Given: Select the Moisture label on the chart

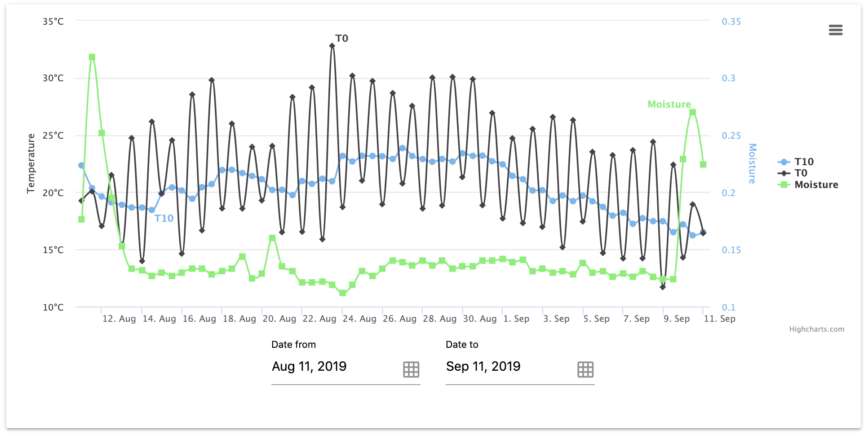Looking at the screenshot, I should 669,104.
